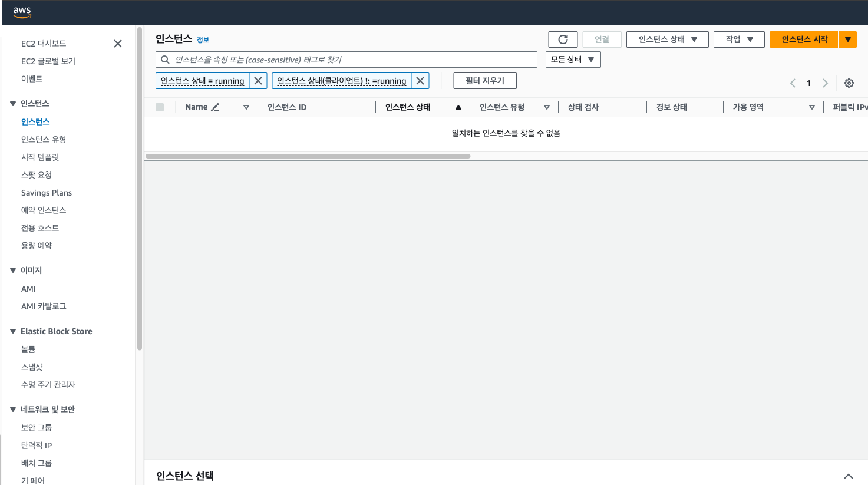Open 키 페어 in sidebar
The width and height of the screenshot is (868, 485).
pos(33,480)
